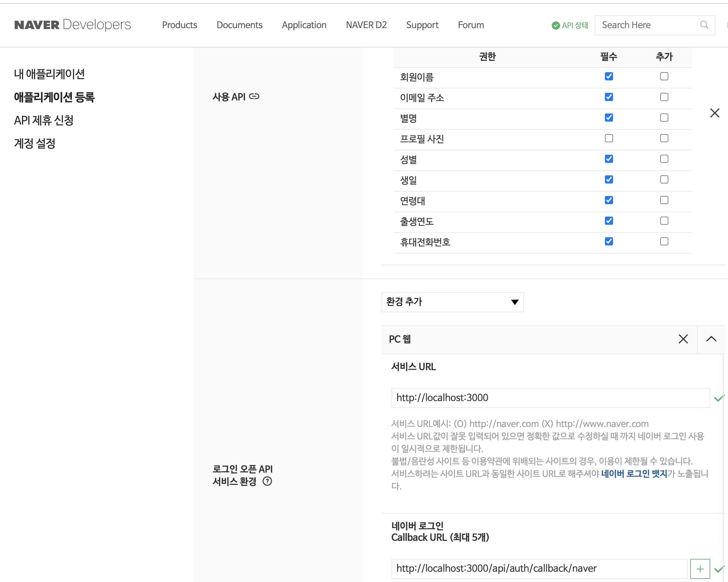Collapse the PC 웹 section chevron
The image size is (728, 582).
click(711, 339)
